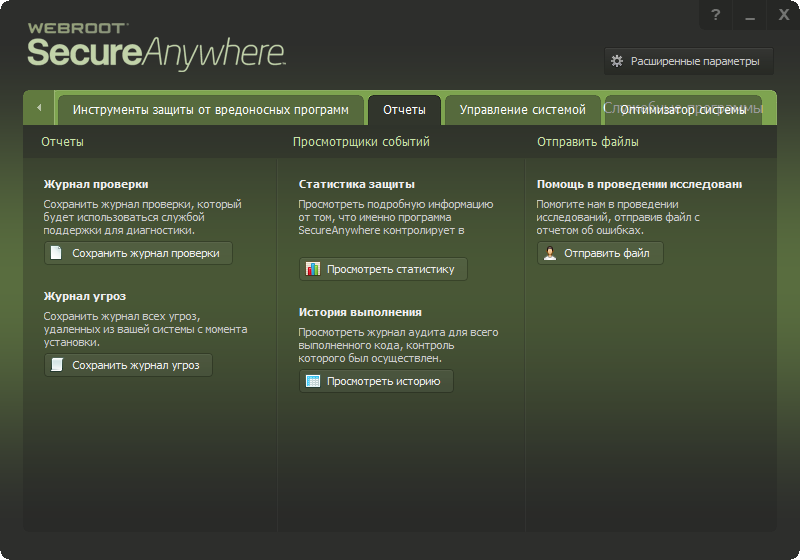The image size is (800, 560).
Task: Click the Отчеты column header below tabs
Action: coord(62,142)
